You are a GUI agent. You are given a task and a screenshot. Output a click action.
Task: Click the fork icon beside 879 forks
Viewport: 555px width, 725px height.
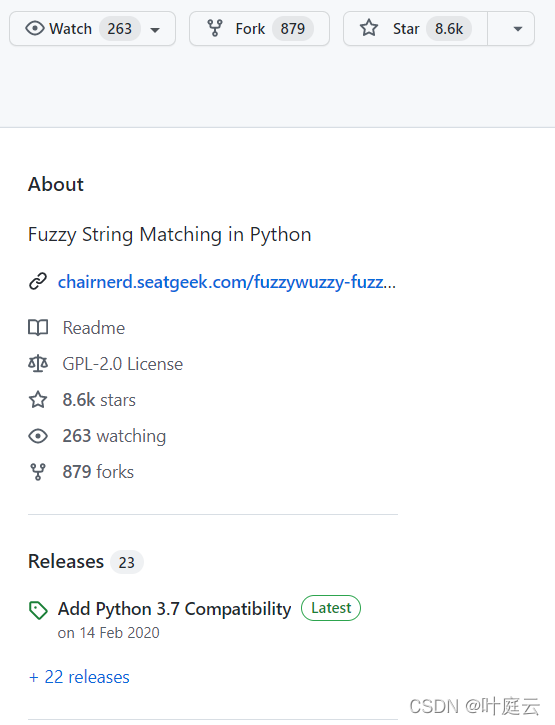coord(38,472)
